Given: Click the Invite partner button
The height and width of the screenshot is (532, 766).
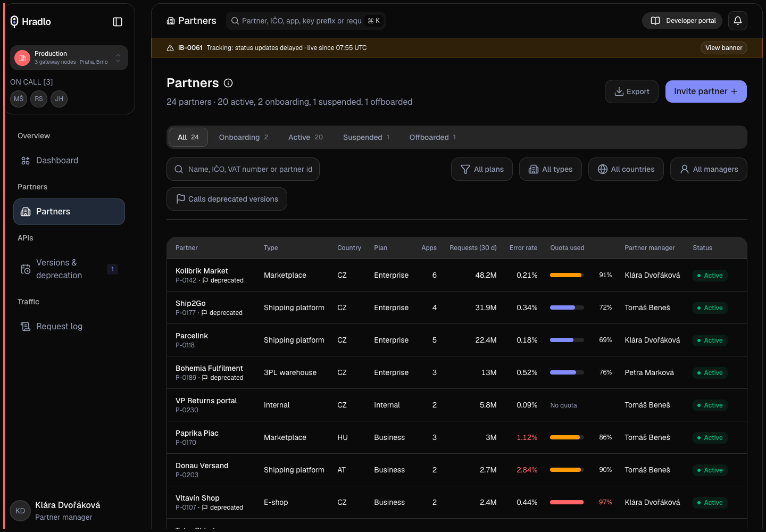Looking at the screenshot, I should 706,92.
